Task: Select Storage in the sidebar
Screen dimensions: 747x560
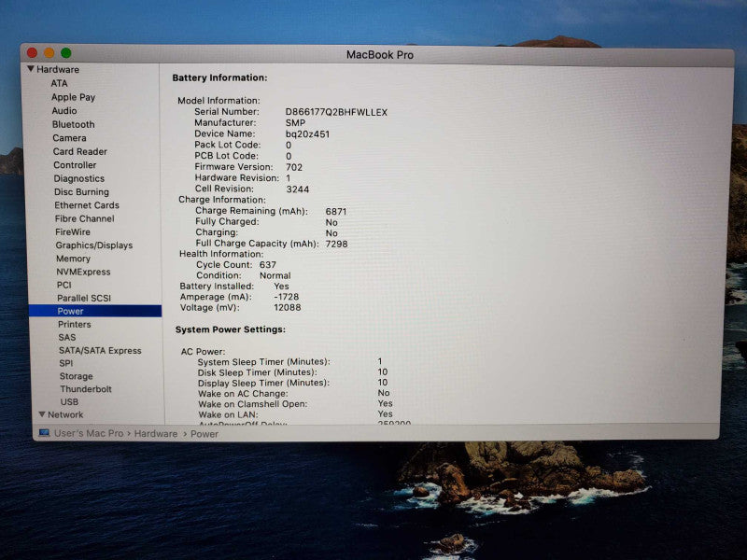Action: [x=77, y=376]
